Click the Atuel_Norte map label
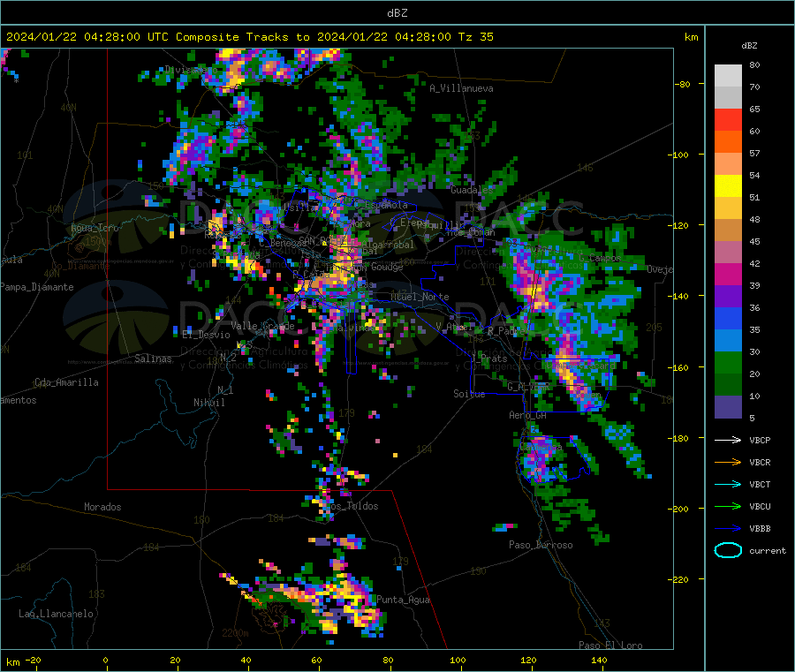Viewport: 795px width, 672px height. pyautogui.click(x=420, y=297)
